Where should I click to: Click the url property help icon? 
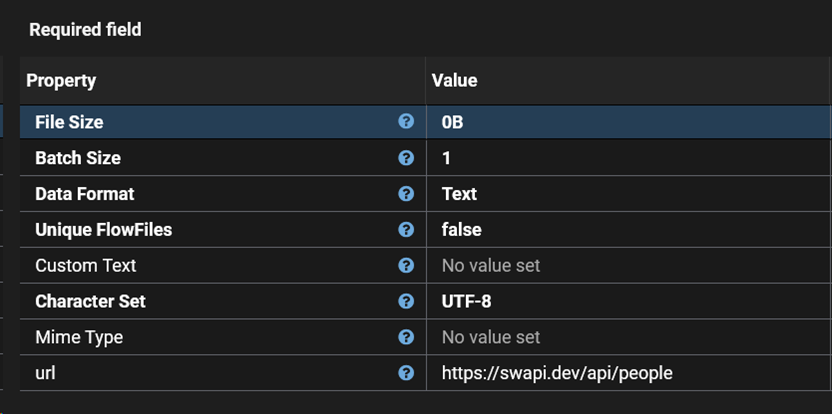click(x=406, y=372)
